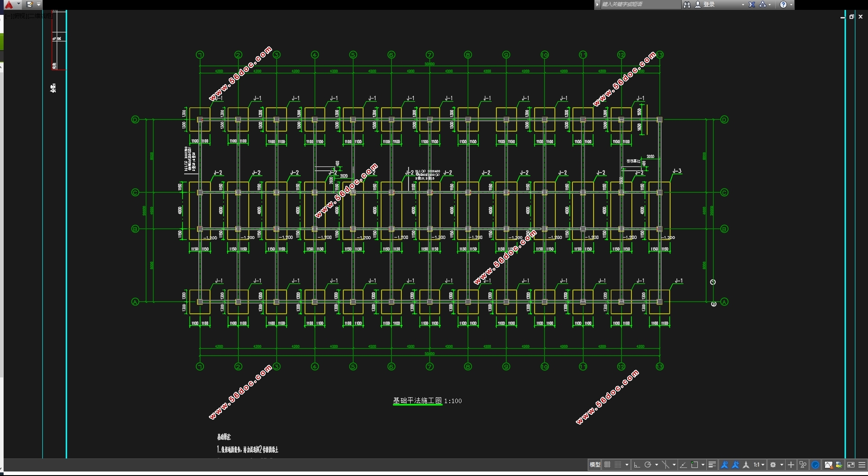
Task: Click the Save As quick access icon
Action: [30, 4]
